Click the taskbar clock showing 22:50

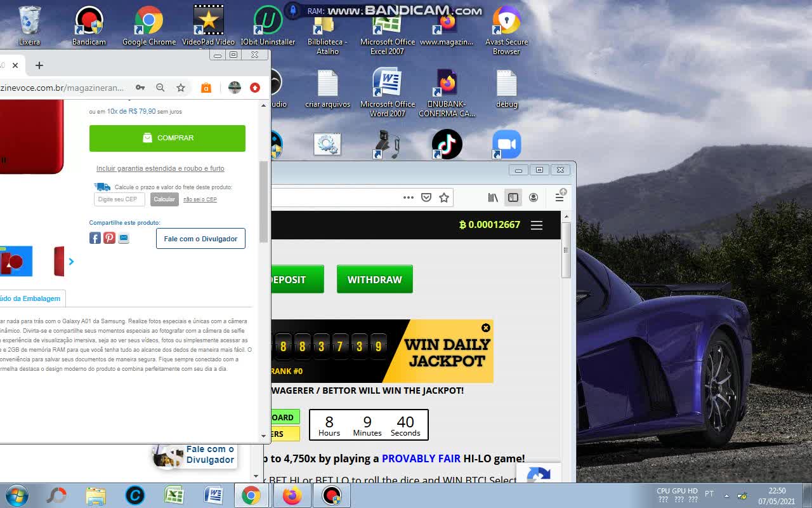click(x=777, y=496)
